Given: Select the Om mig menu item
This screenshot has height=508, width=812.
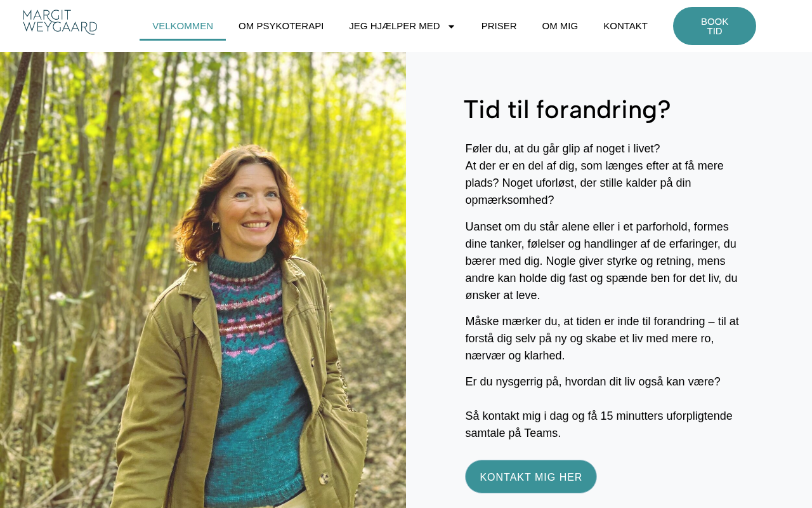Looking at the screenshot, I should (x=560, y=26).
